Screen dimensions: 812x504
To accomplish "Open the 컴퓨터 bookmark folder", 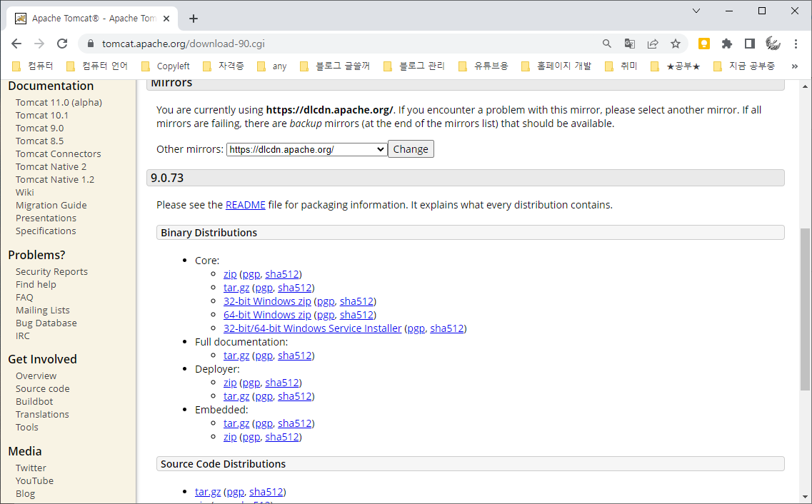I will pos(33,66).
